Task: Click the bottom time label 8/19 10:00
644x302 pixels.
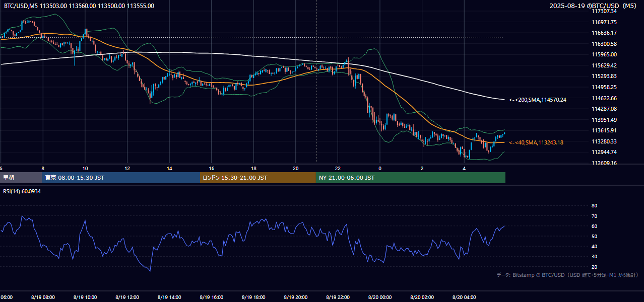Action: (85, 297)
